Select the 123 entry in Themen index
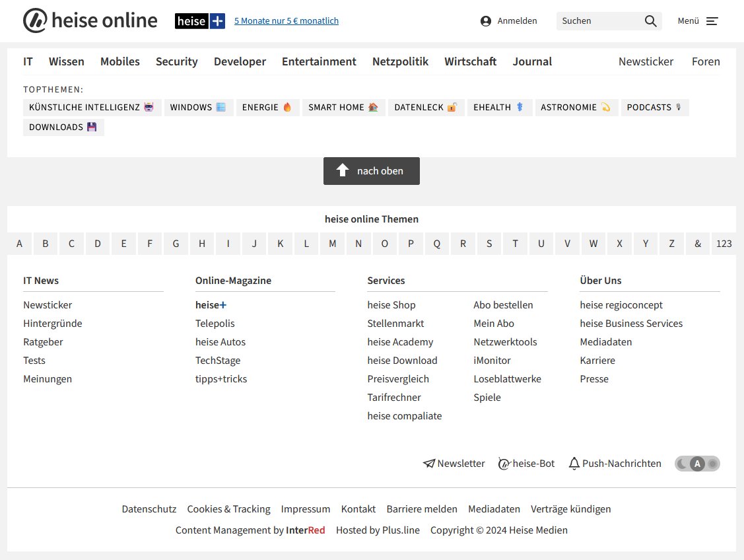 coord(724,244)
